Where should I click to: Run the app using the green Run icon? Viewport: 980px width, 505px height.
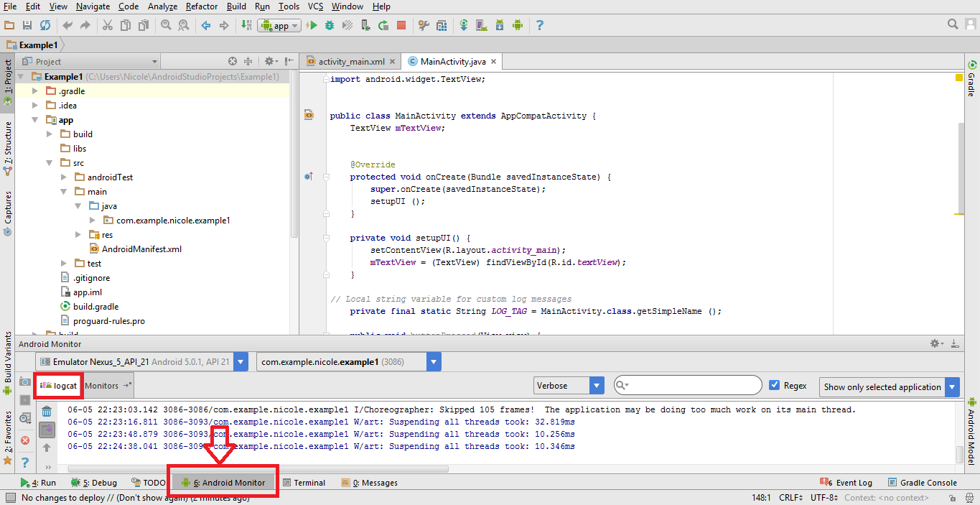click(314, 25)
